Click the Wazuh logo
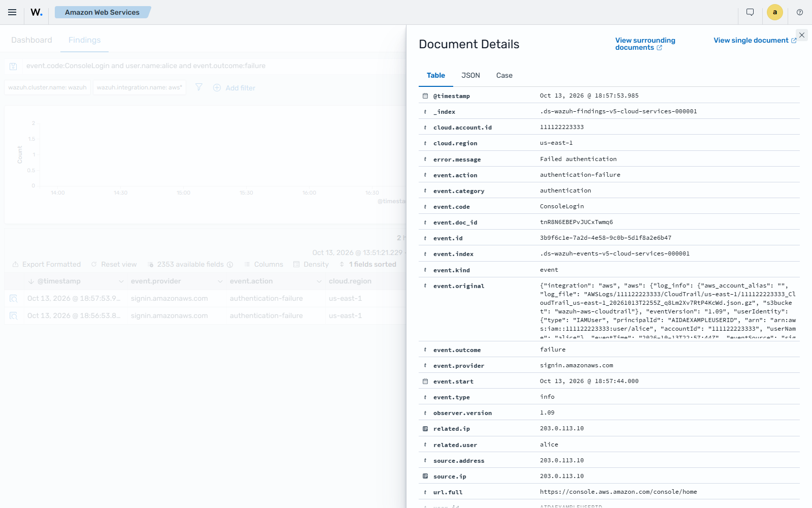The image size is (812, 508). point(37,12)
